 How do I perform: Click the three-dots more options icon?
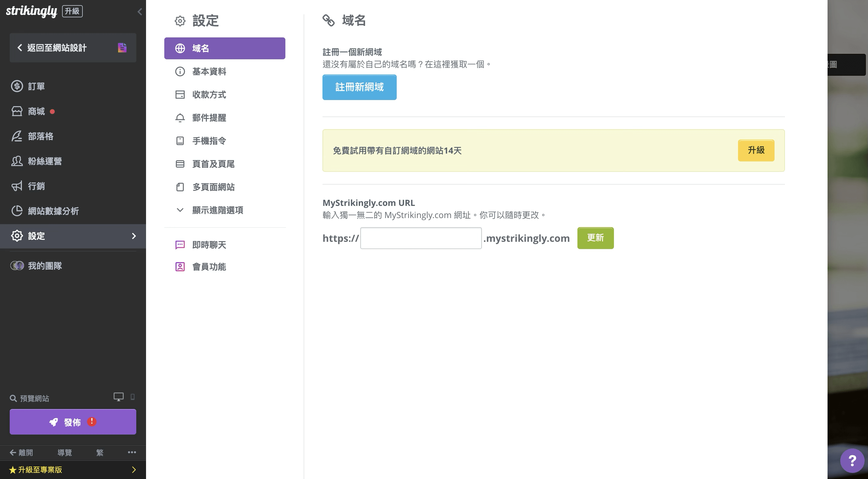point(132,453)
